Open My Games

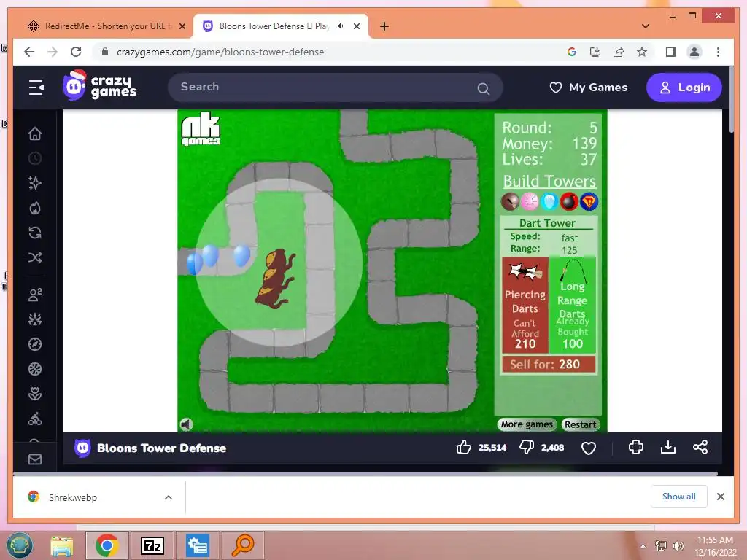[589, 87]
